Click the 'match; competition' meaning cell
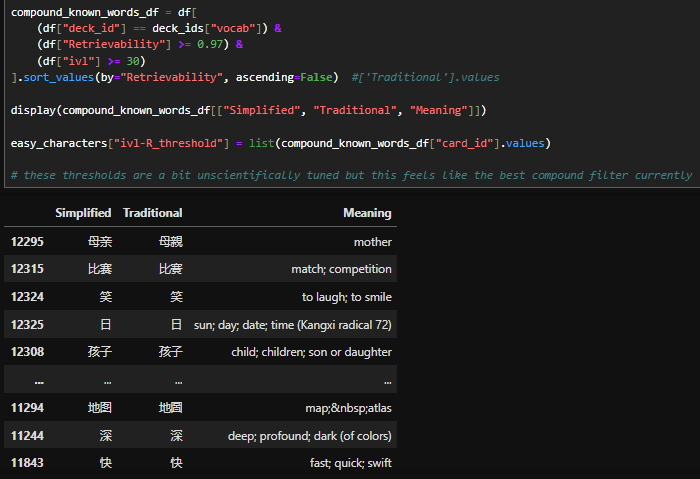The image size is (700, 479). tap(341, 269)
